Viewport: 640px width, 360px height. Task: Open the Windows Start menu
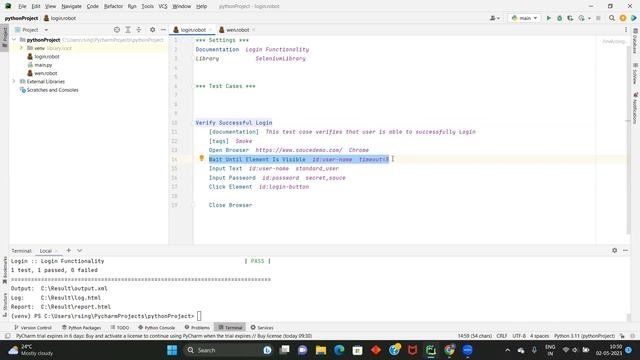tap(172, 350)
